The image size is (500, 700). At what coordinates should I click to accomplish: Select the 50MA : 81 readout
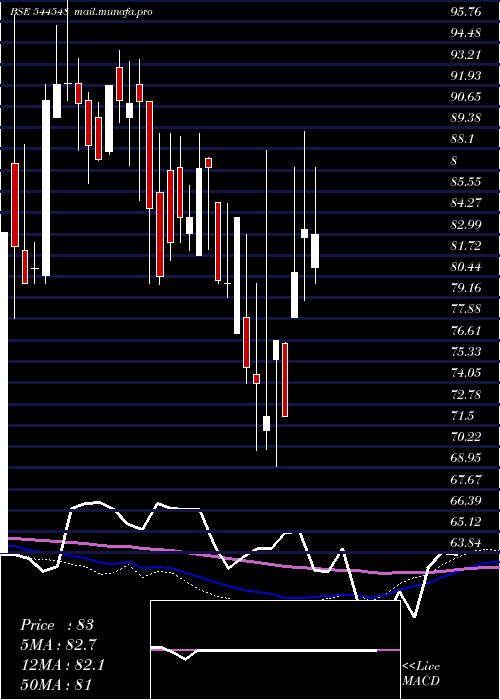[x=57, y=685]
